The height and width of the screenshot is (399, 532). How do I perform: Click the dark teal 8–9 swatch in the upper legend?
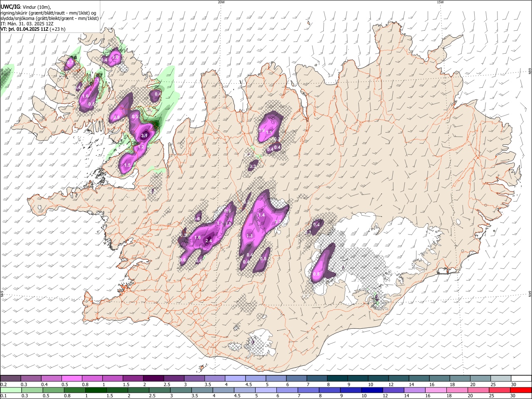[337, 378]
